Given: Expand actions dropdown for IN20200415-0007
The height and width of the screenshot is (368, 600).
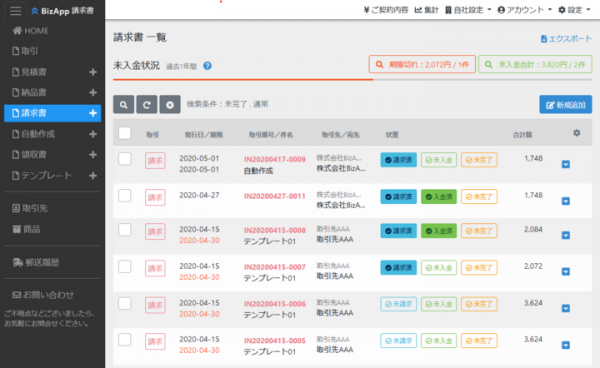Looking at the screenshot, I should [x=566, y=271].
